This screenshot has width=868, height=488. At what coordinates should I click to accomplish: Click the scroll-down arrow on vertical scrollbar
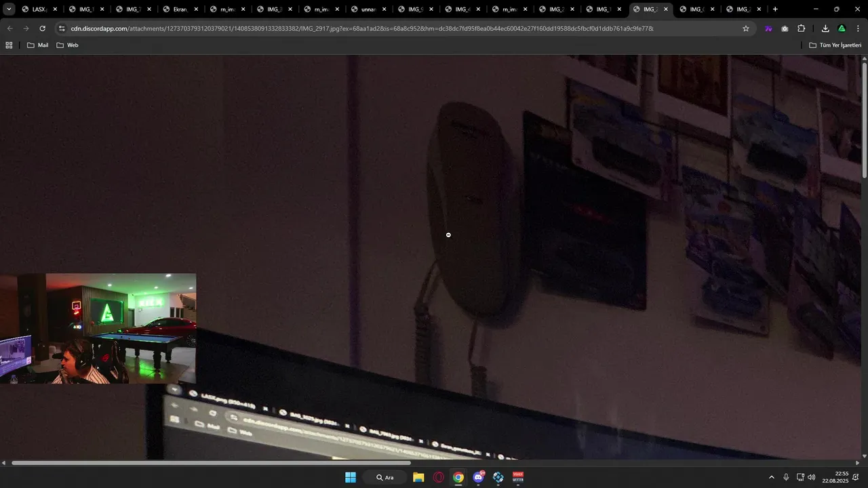coord(864,455)
